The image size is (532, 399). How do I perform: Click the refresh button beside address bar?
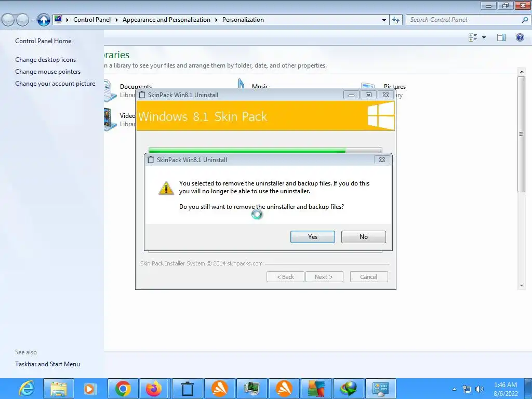[395, 20]
